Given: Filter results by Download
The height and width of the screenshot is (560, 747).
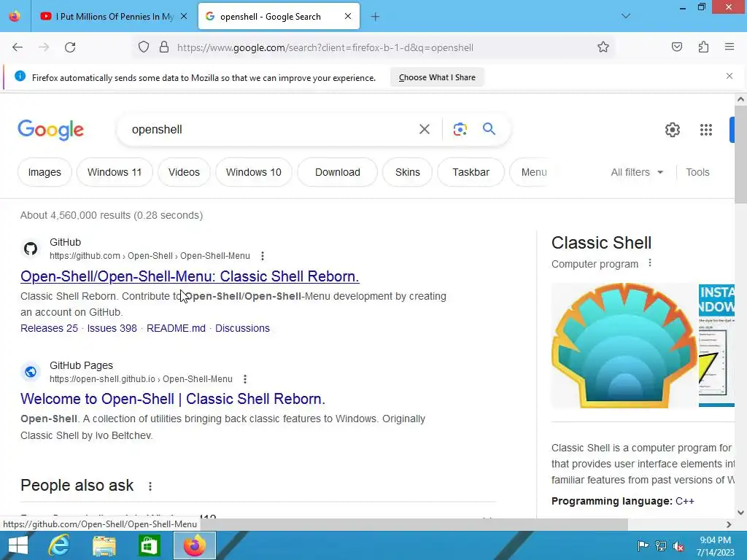Looking at the screenshot, I should [337, 172].
